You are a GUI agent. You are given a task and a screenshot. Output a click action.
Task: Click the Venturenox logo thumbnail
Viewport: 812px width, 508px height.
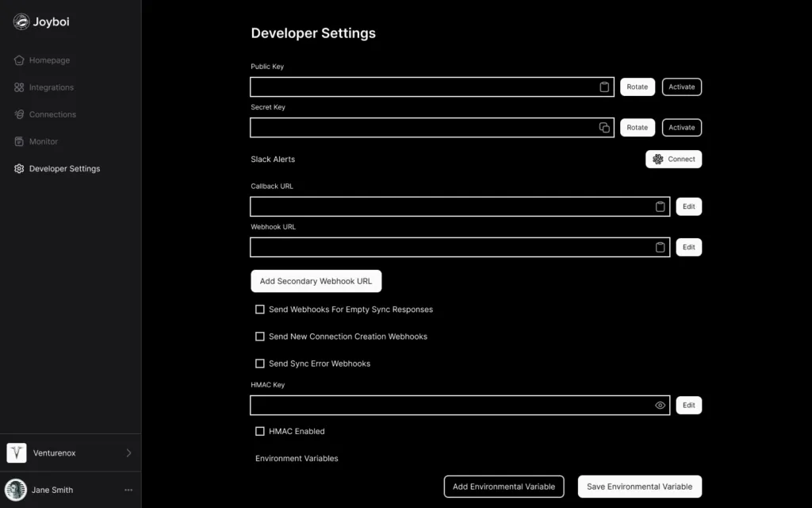tap(17, 452)
